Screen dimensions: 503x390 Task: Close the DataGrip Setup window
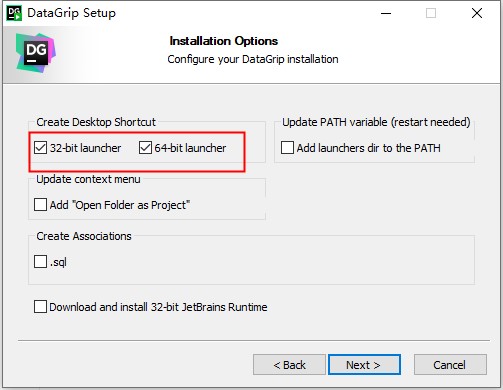(477, 13)
